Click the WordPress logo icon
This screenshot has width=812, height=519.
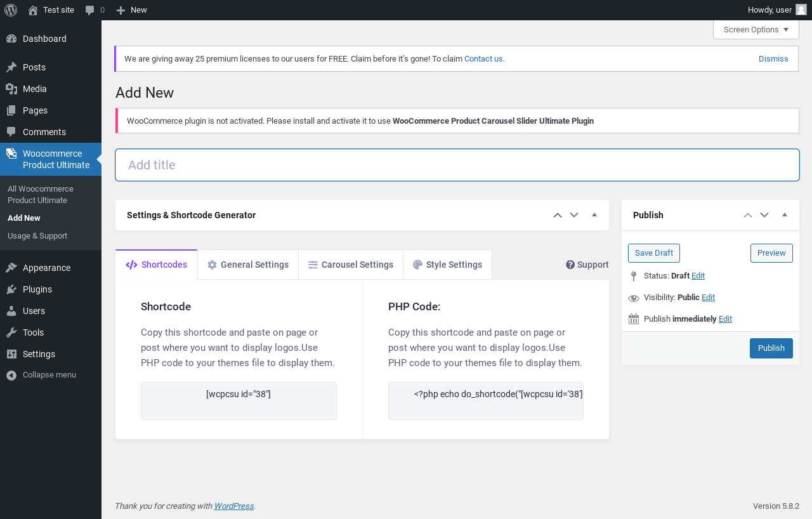click(x=11, y=10)
